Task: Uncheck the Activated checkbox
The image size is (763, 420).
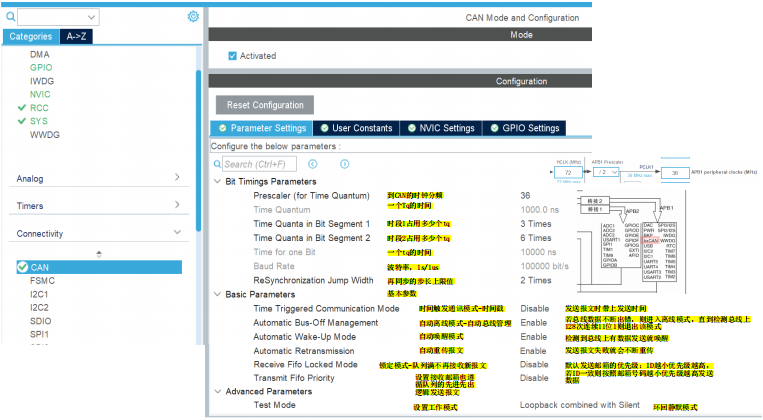Action: click(233, 56)
